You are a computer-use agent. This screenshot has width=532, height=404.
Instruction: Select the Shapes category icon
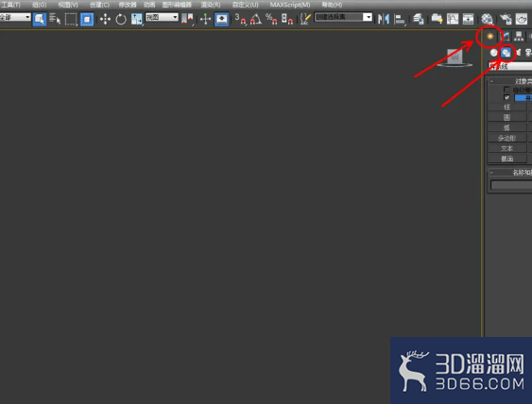[506, 53]
